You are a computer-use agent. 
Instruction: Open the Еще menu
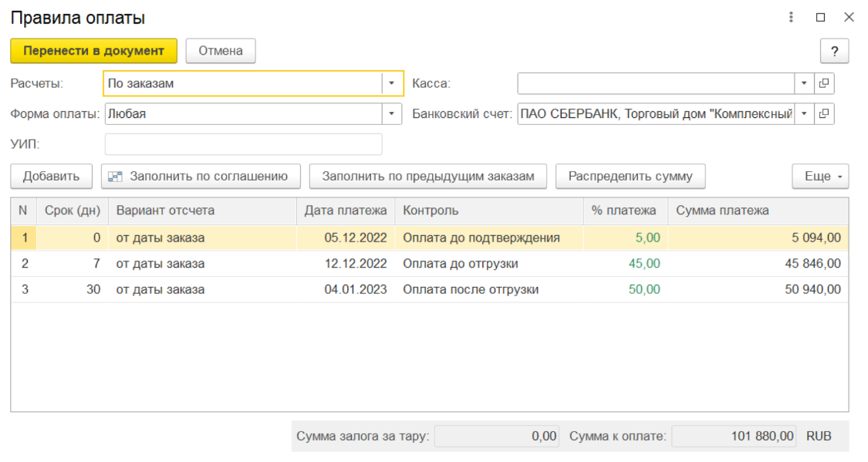coord(820,177)
